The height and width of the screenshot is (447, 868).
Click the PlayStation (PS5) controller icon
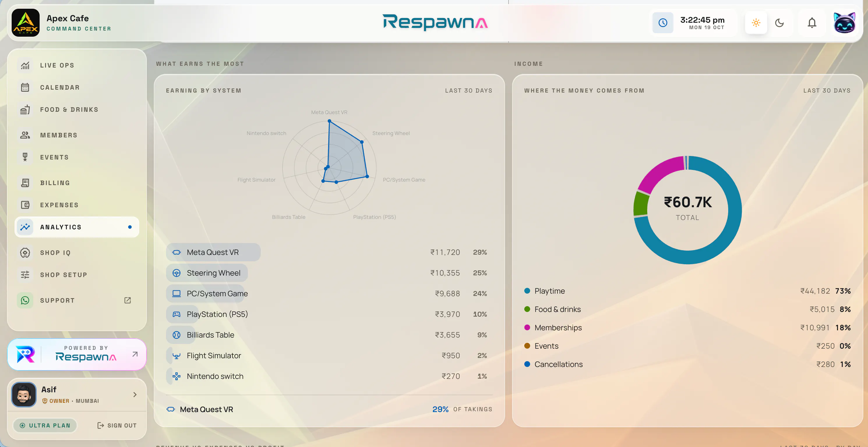177,314
